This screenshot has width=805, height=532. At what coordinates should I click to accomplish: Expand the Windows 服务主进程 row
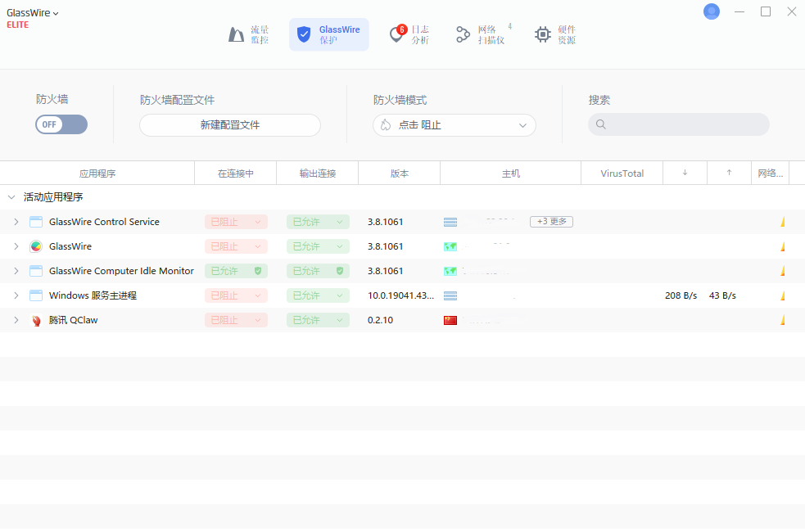[x=16, y=295]
